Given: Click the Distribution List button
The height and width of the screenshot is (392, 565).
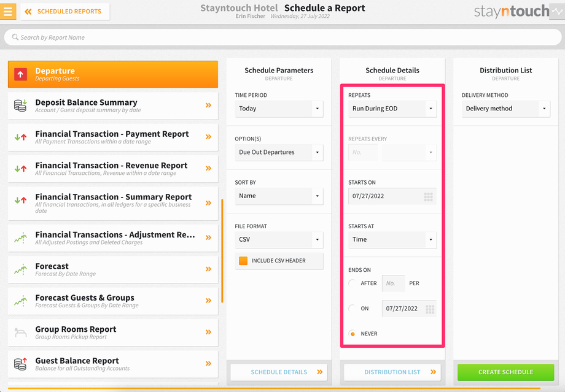Looking at the screenshot, I should [x=392, y=372].
